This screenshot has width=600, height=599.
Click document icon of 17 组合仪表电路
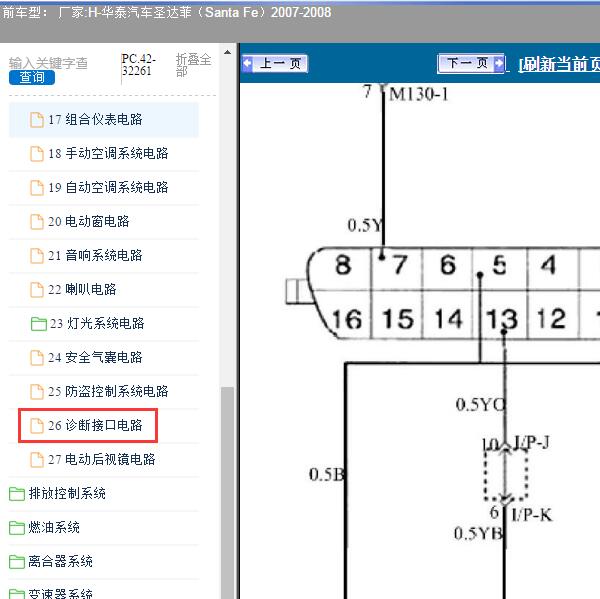click(37, 120)
